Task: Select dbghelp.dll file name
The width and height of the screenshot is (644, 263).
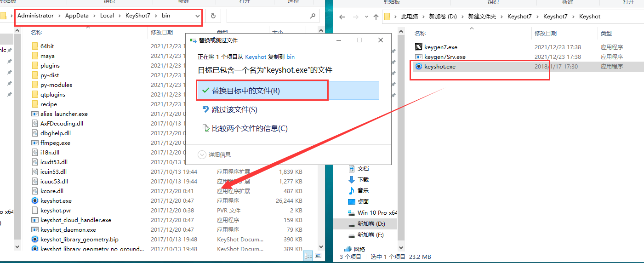Action: (x=56, y=133)
